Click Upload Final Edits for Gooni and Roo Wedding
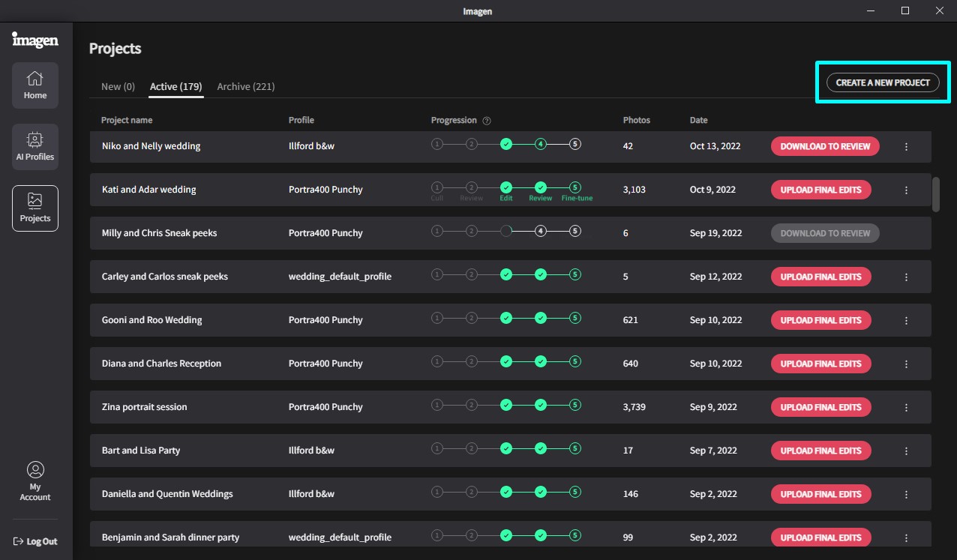 [x=821, y=320]
